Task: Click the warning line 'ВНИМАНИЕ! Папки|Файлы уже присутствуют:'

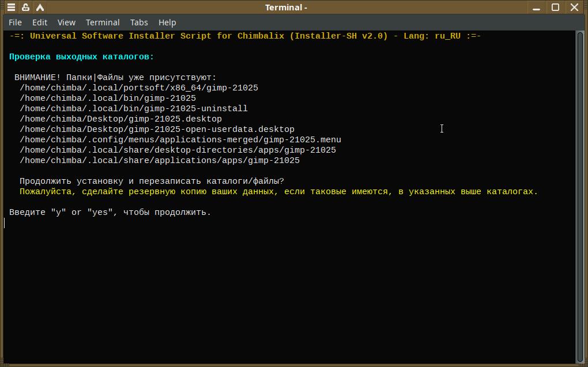Action: click(x=115, y=78)
